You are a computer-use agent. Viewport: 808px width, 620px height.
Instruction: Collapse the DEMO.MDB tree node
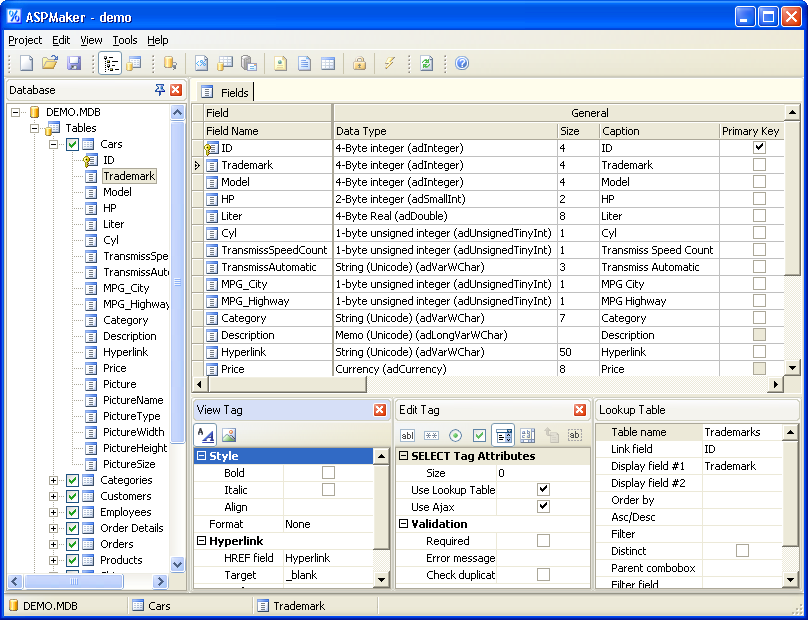[15, 112]
